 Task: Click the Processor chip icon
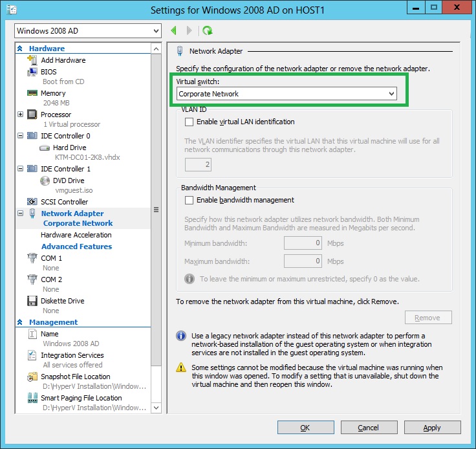tap(32, 115)
